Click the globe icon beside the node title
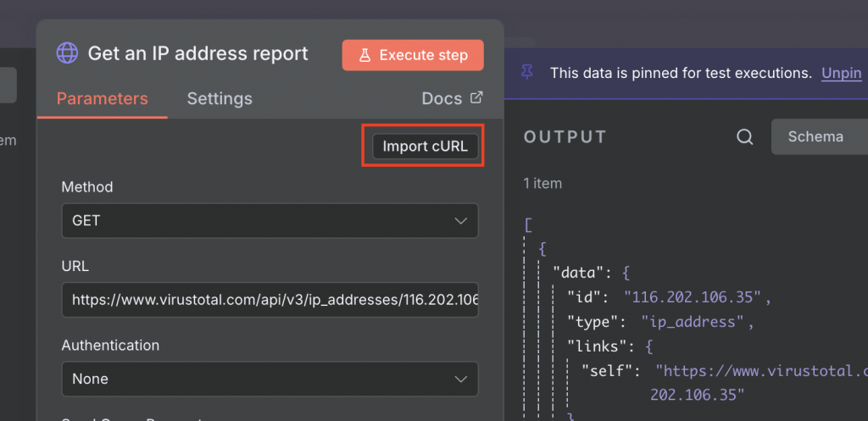The image size is (868, 421). coord(67,53)
